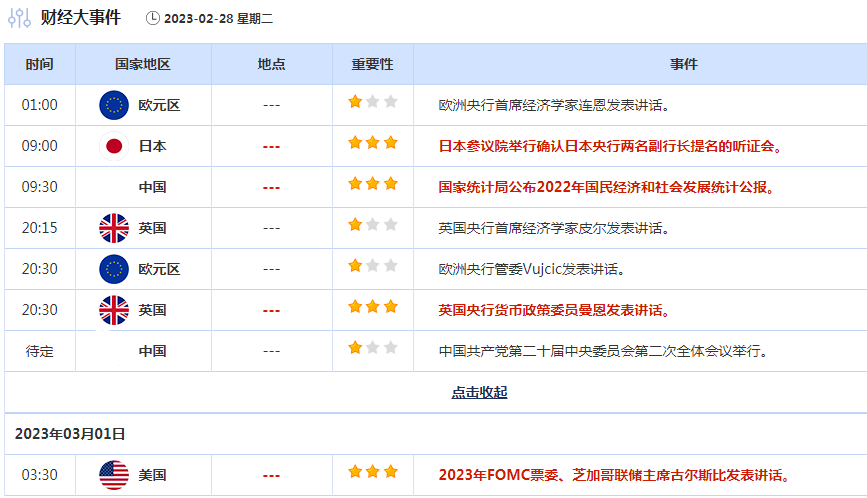Click the 2023年03月01日 date section header

click(x=70, y=434)
